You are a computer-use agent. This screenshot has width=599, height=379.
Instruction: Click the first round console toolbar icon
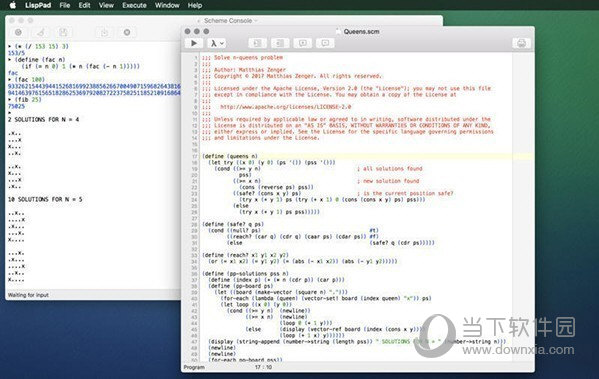[18, 32]
